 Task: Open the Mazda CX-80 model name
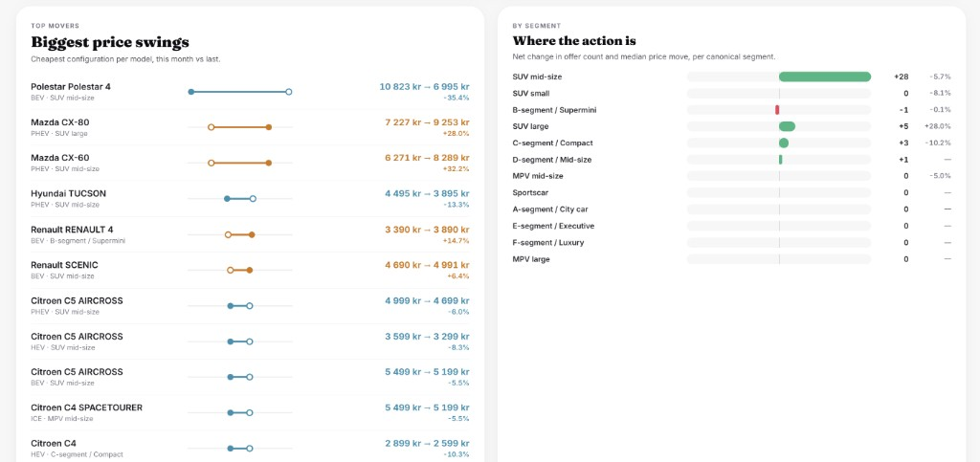[x=60, y=122]
